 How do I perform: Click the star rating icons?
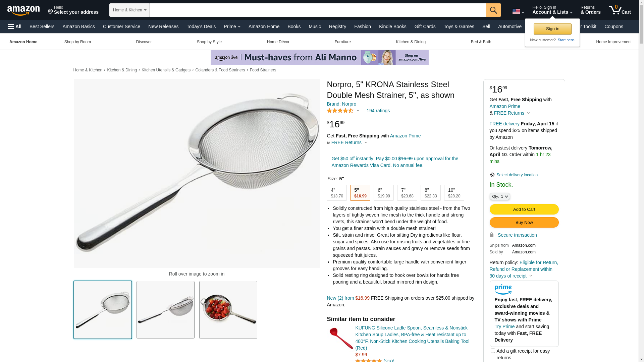[x=340, y=111]
